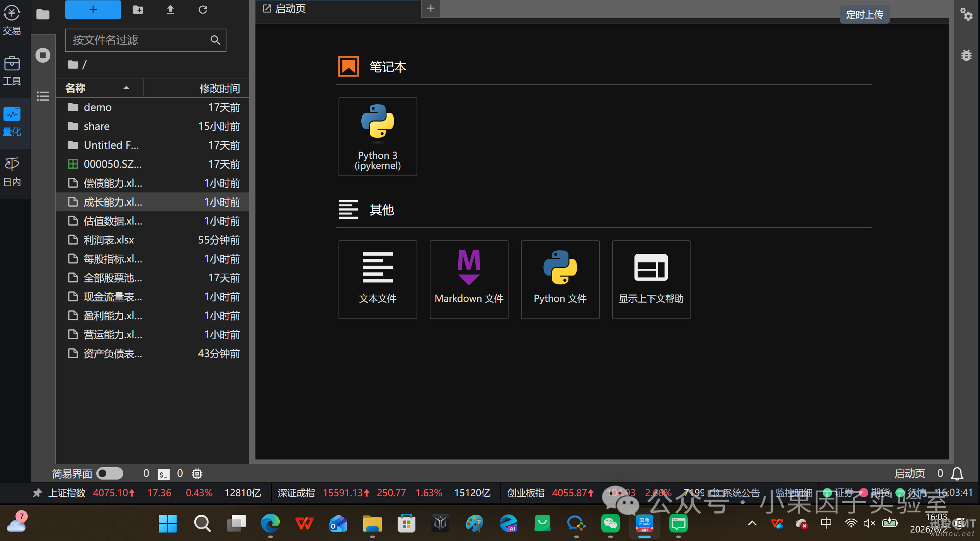Select the 偿债能力.xl... file
Viewport: 980px width, 541px height.
coord(153,183)
